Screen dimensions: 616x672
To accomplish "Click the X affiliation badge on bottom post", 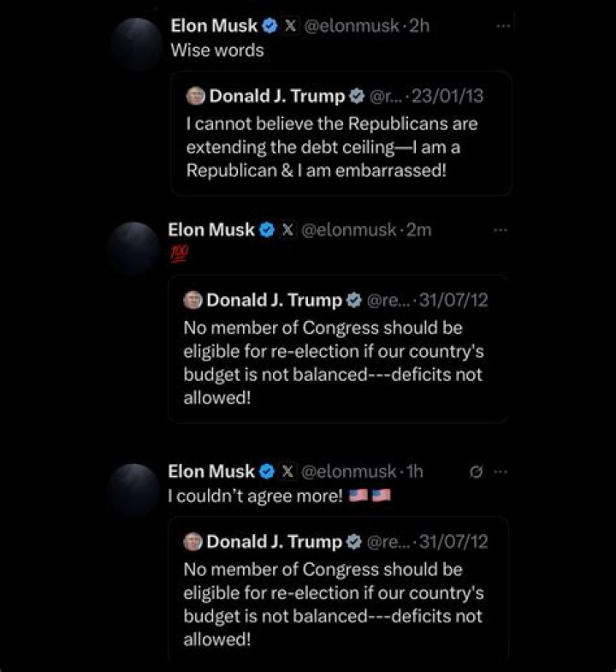I will (287, 472).
